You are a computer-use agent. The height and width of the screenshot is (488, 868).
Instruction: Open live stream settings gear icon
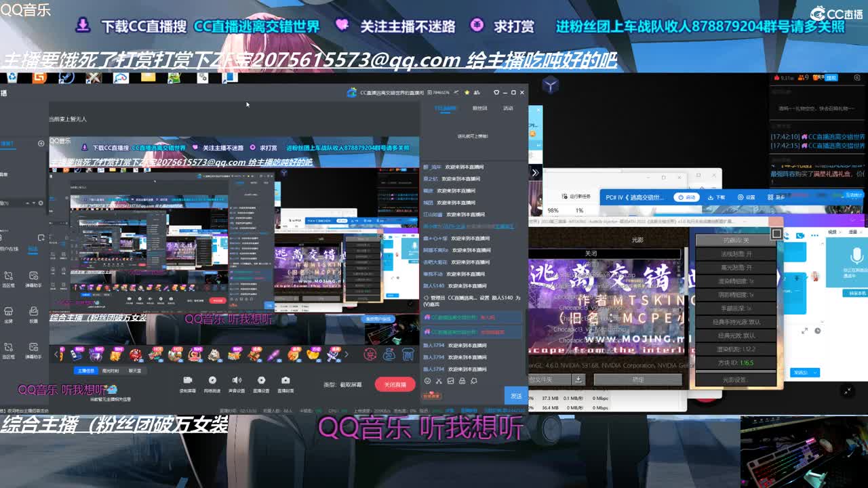point(261,380)
